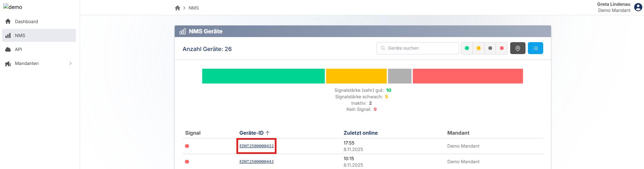Toggle the red no-signal filter

click(x=502, y=48)
